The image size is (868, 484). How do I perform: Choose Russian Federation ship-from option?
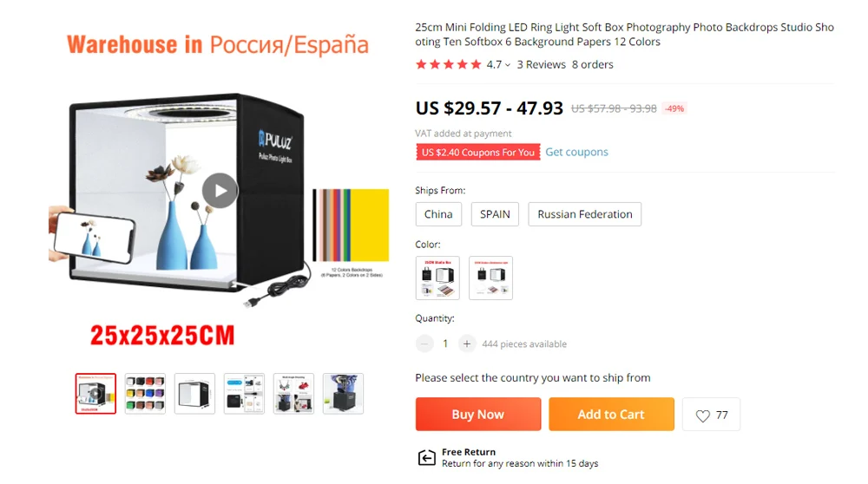(584, 214)
